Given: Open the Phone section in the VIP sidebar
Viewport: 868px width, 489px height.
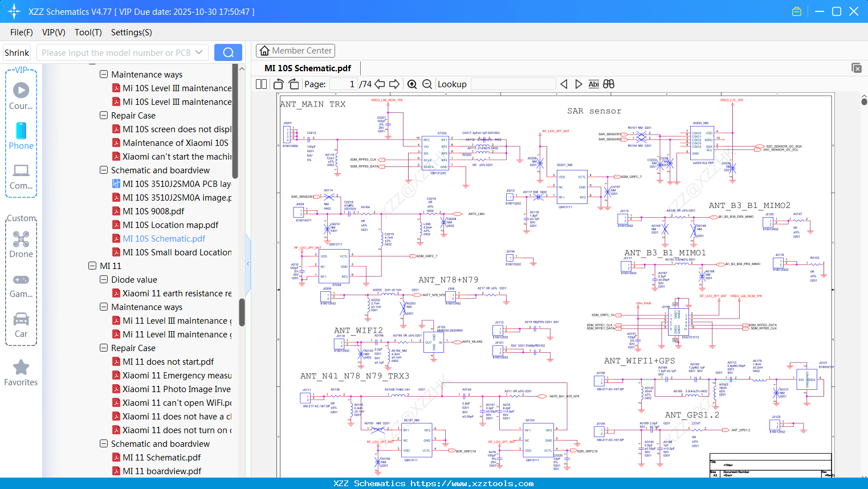Looking at the screenshot, I should coord(21,136).
